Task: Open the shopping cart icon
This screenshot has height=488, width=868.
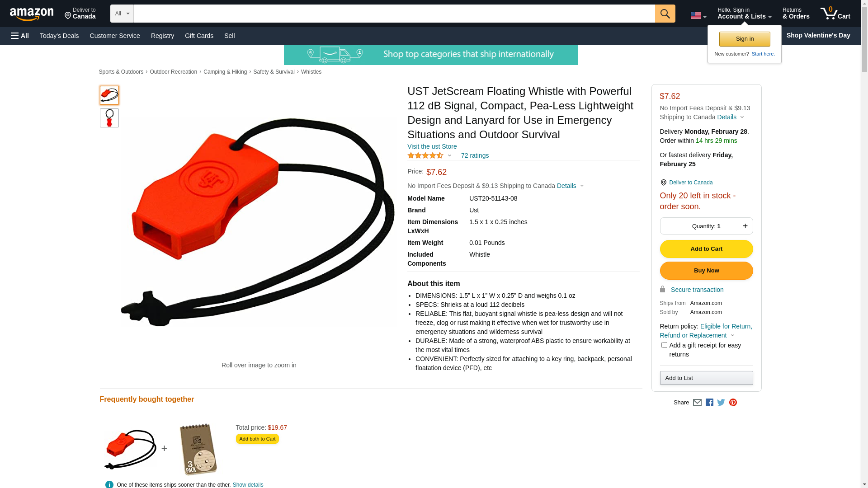Action: point(835,14)
